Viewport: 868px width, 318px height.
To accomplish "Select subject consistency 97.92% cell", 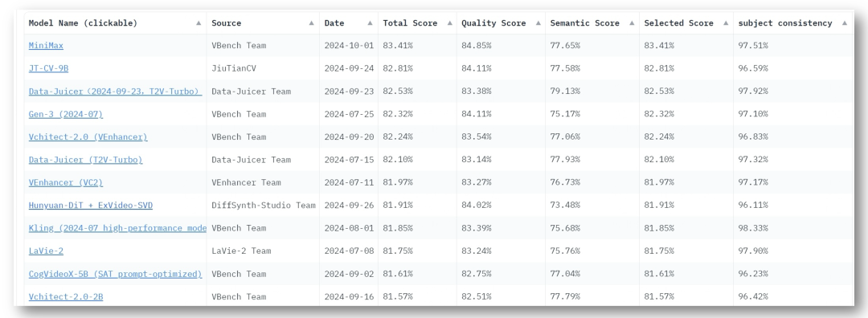I will click(792, 92).
